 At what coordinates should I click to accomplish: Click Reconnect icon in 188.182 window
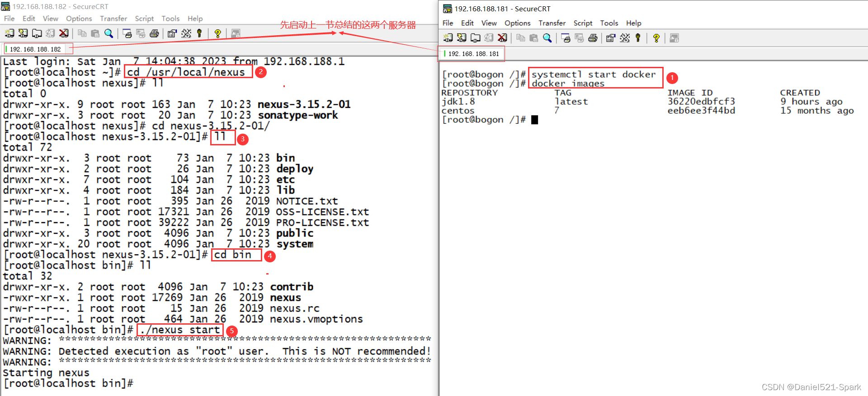[51, 33]
